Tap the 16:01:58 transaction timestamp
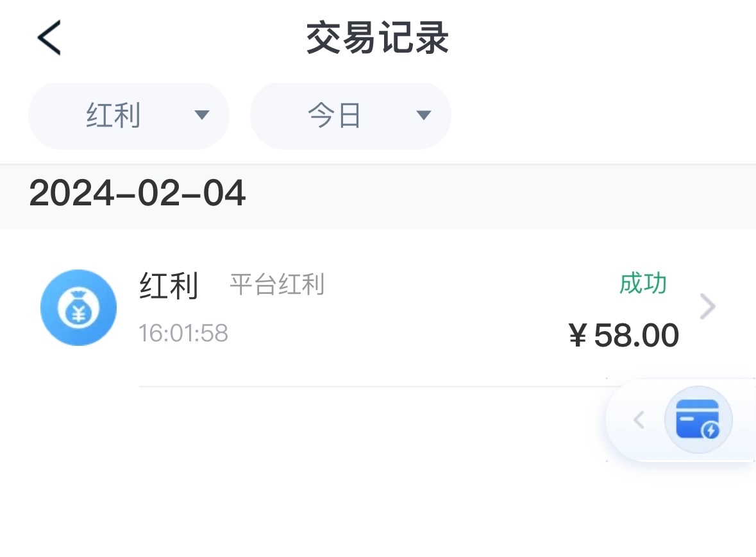 pos(183,334)
